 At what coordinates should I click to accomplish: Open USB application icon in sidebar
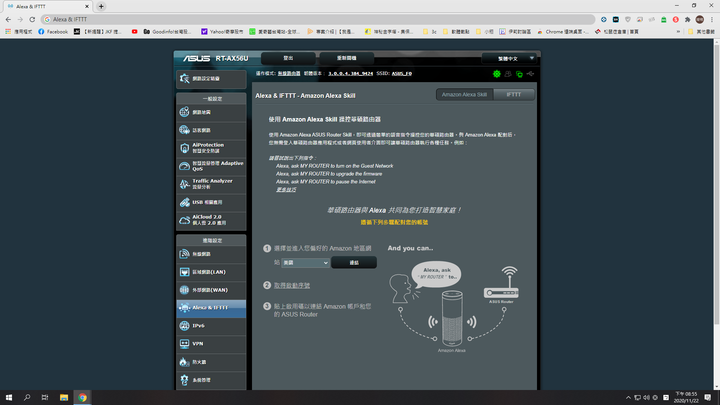pos(185,202)
